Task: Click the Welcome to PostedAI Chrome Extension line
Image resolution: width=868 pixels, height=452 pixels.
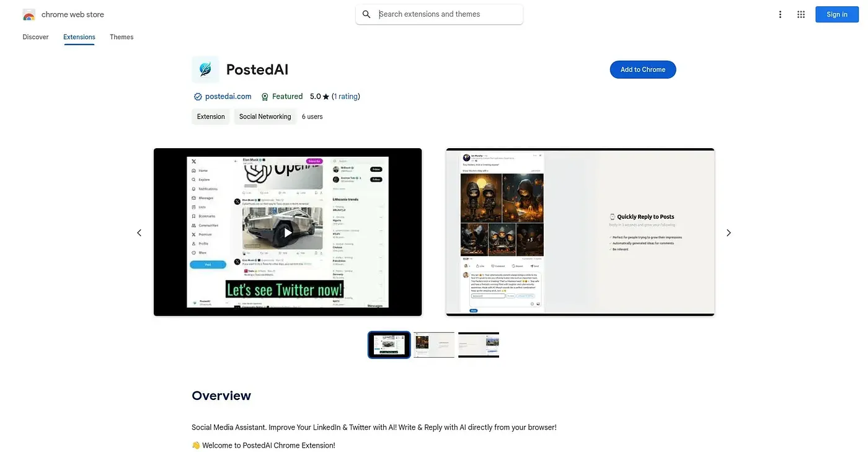Action: click(263, 445)
